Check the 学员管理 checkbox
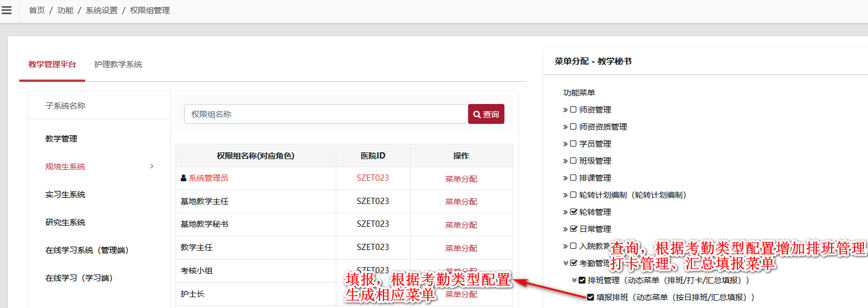Viewport: 868px width, 308px height. tap(573, 144)
